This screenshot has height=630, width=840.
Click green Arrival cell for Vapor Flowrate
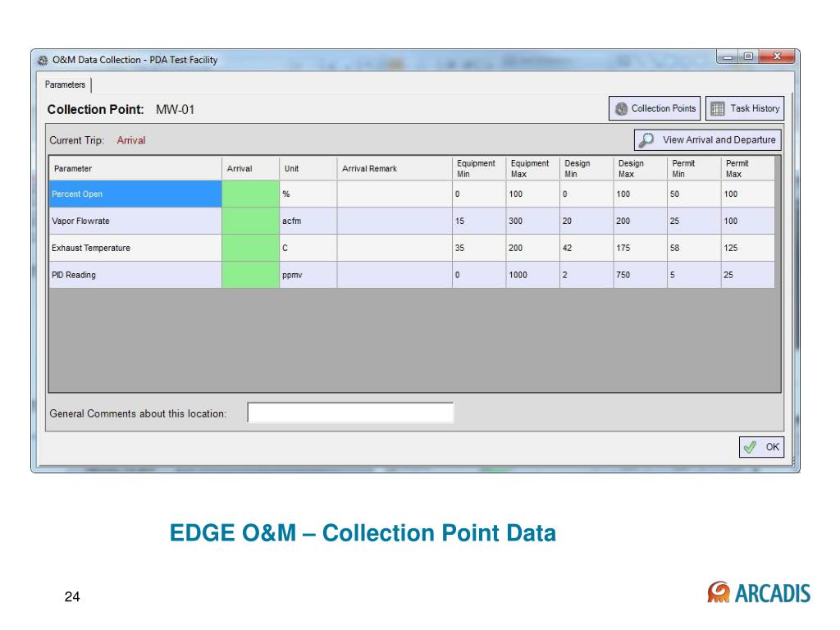[x=251, y=221]
